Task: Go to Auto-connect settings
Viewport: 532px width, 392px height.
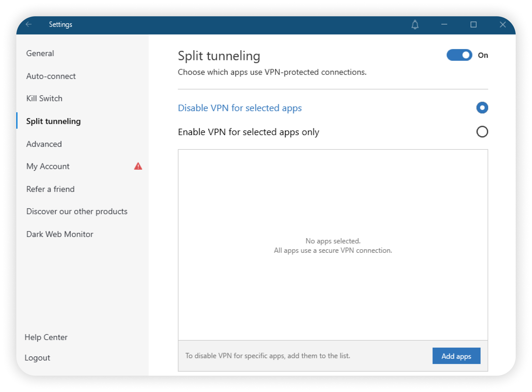Action: click(51, 76)
